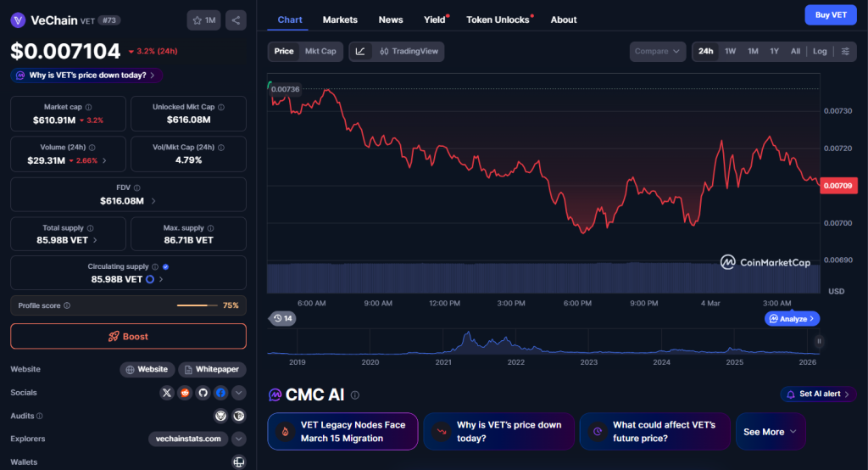Open VeChain's GitHub repository icon

pyautogui.click(x=203, y=393)
